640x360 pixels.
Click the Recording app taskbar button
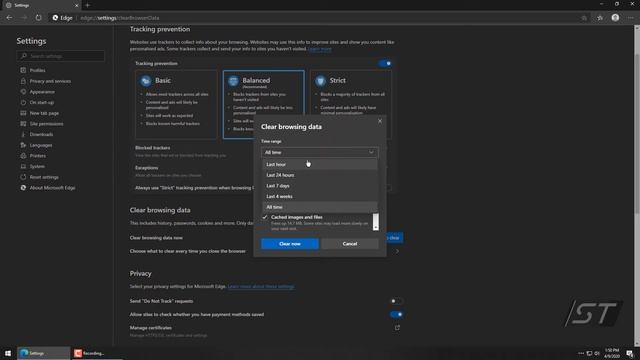97,353
